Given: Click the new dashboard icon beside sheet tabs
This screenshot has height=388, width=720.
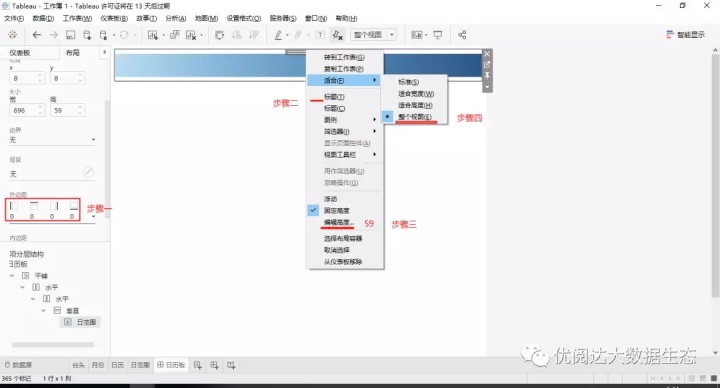Looking at the screenshot, I should pos(214,365).
